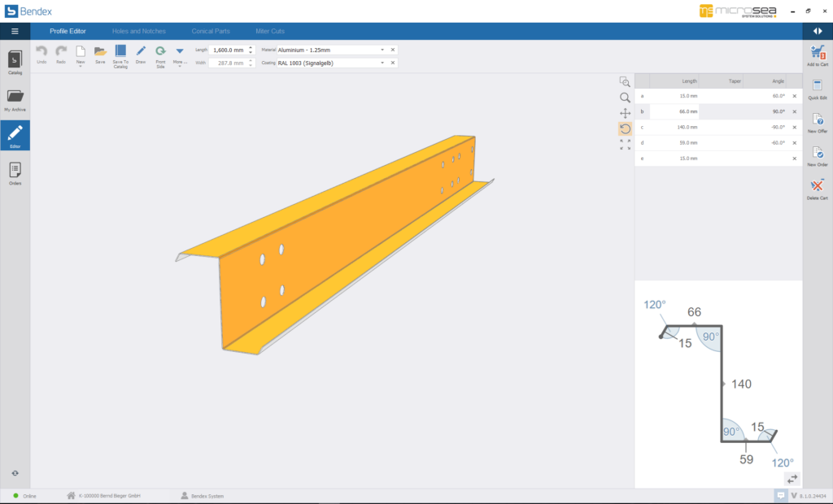Expand the Coating dropdown list
The width and height of the screenshot is (833, 504).
coord(382,63)
